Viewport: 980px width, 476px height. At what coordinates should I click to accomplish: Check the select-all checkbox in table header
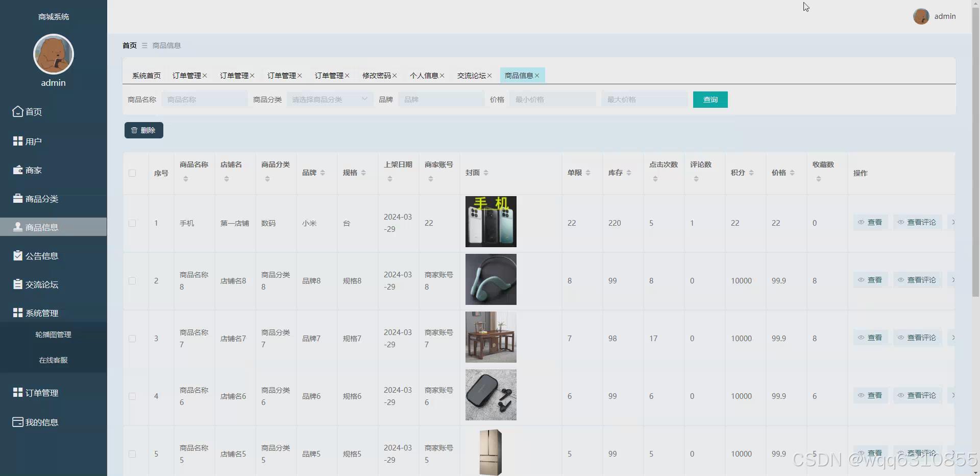(x=132, y=173)
